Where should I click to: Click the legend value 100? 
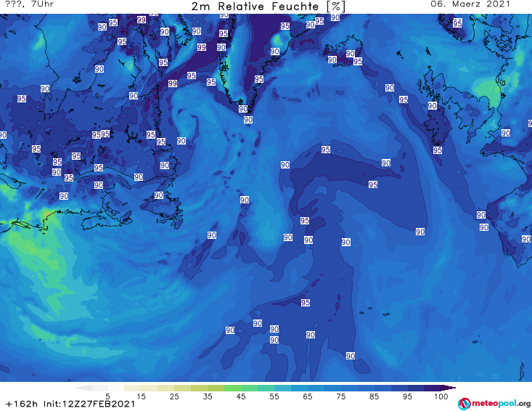[441, 396]
